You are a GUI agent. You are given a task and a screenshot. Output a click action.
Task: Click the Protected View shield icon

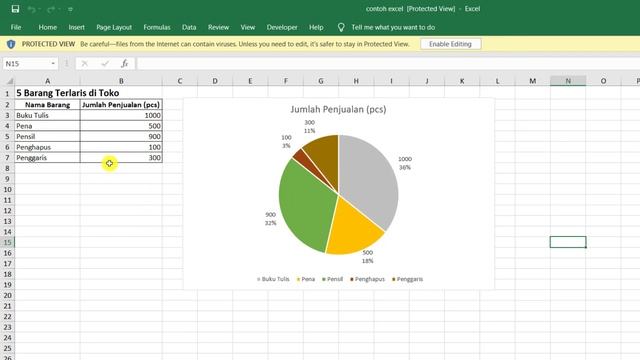pyautogui.click(x=11, y=44)
